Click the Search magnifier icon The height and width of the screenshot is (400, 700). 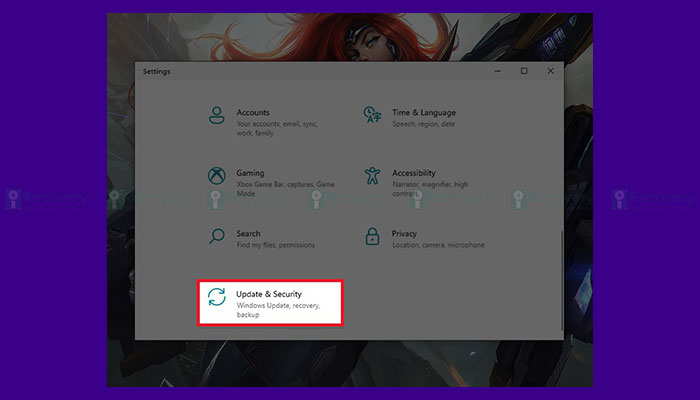click(x=217, y=236)
